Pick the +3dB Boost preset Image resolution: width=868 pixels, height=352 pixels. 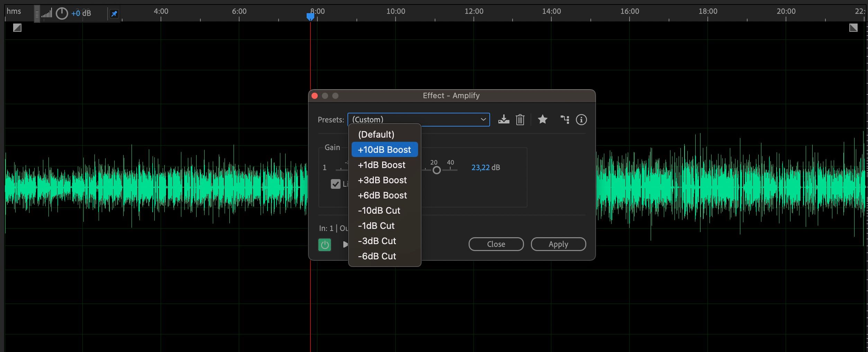(x=382, y=180)
